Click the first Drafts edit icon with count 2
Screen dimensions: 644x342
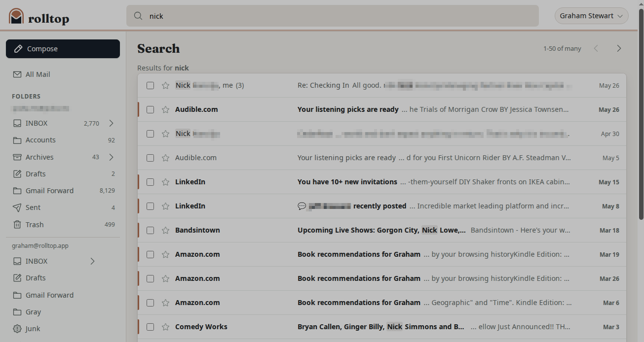pyautogui.click(x=17, y=174)
